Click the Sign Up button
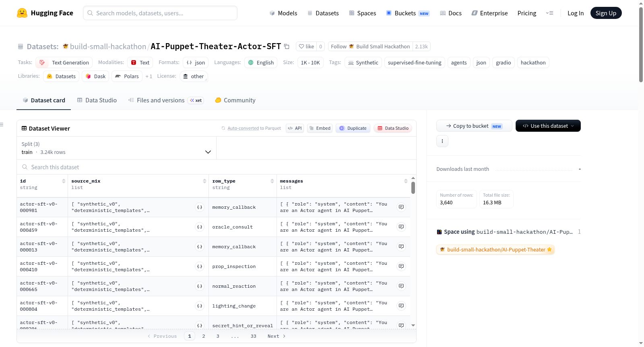Image resolution: width=644 pixels, height=347 pixels. (606, 13)
